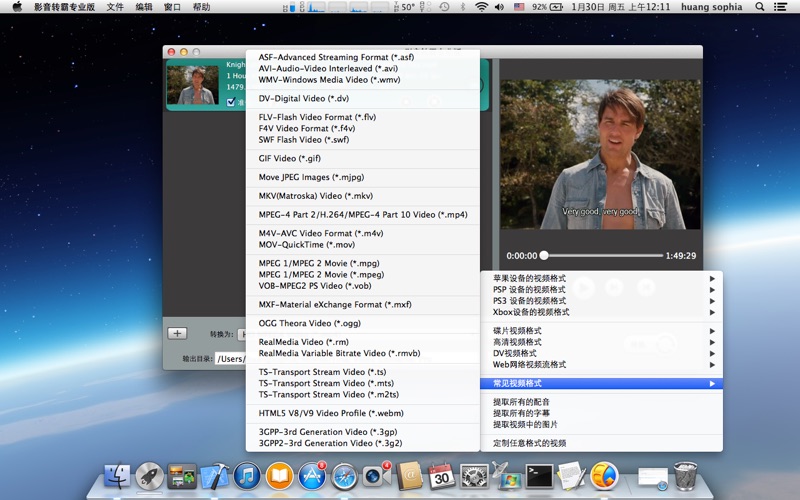This screenshot has width=800, height=500.
Task: Toggle the checkbox on the video item
Action: pyautogui.click(x=231, y=102)
